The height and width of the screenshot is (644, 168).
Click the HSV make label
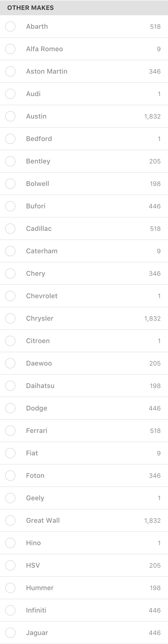pyautogui.click(x=33, y=565)
